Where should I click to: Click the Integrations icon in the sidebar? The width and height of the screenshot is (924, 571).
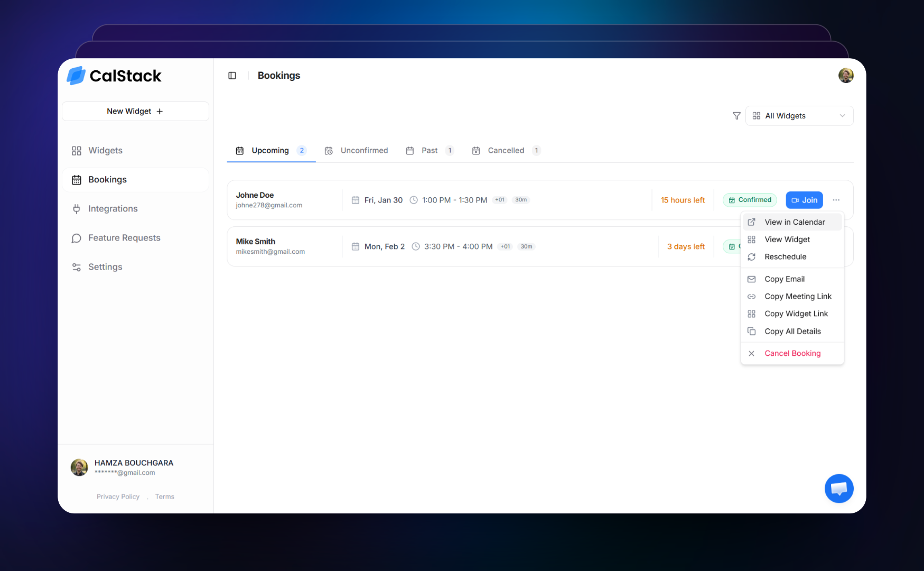tap(76, 208)
